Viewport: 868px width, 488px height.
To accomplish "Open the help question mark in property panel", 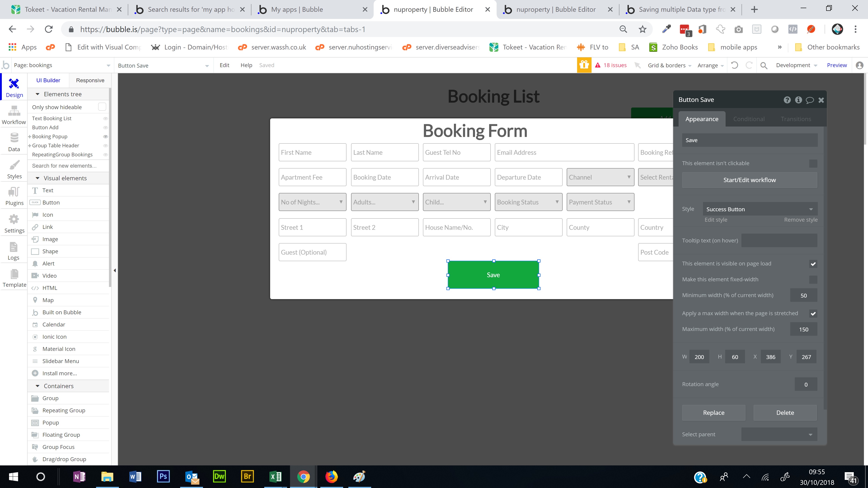I will (787, 100).
